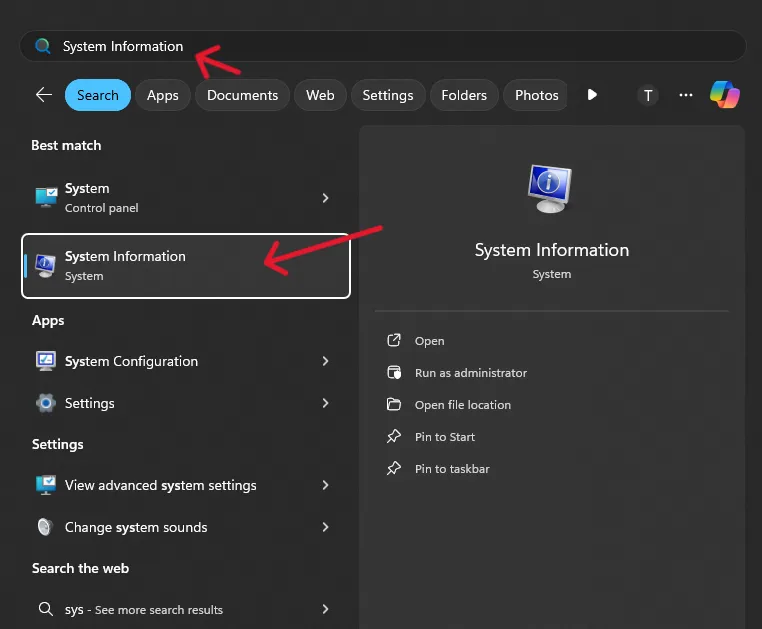Pin System Information to taskbar
Screen dimensions: 762x629
pyautogui.click(x=452, y=469)
